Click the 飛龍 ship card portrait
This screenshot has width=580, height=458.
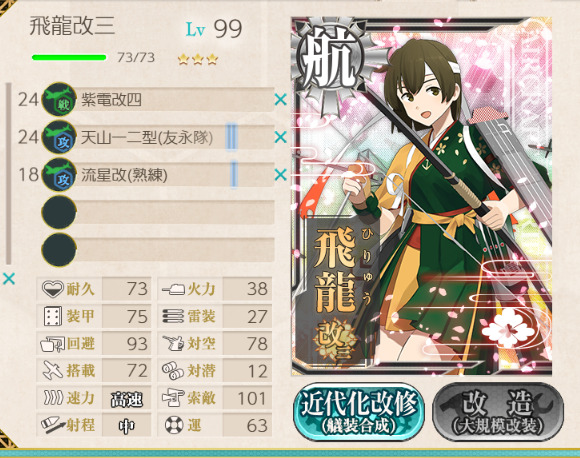coord(422,196)
